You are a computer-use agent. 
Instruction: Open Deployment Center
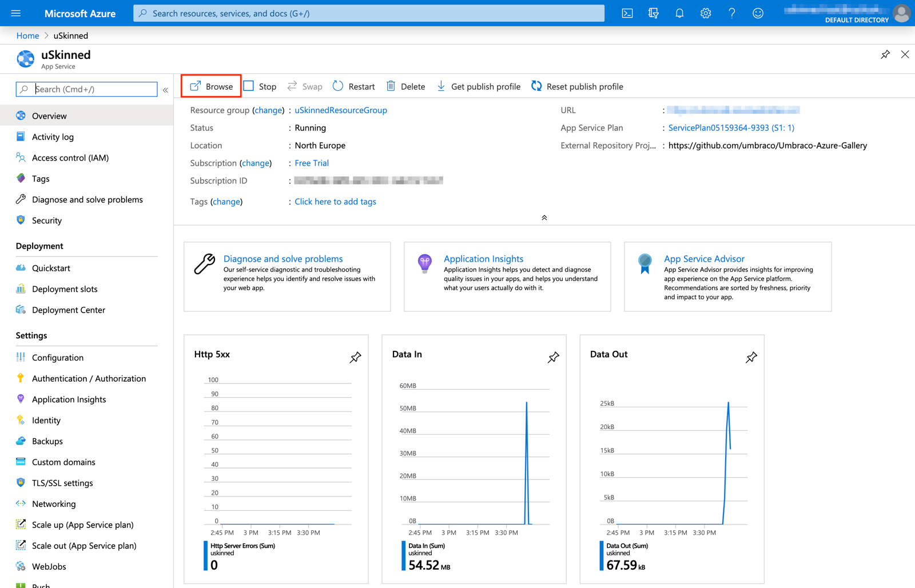[86, 310]
